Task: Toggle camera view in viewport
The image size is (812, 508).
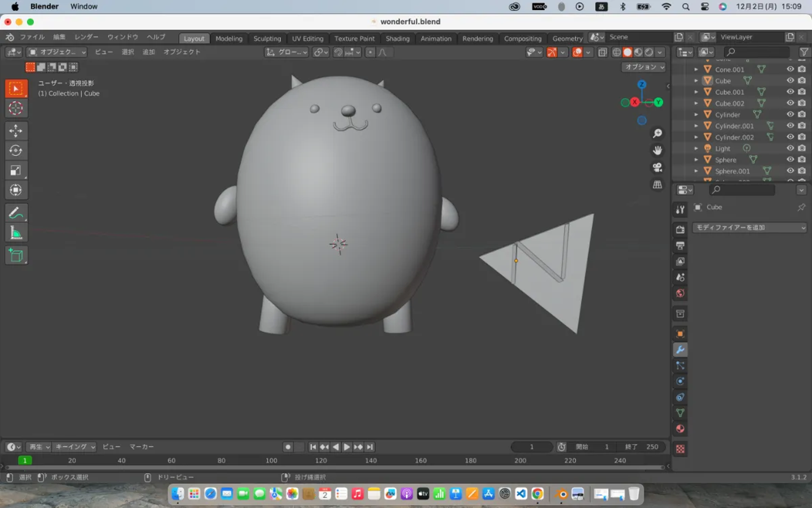Action: [657, 168]
